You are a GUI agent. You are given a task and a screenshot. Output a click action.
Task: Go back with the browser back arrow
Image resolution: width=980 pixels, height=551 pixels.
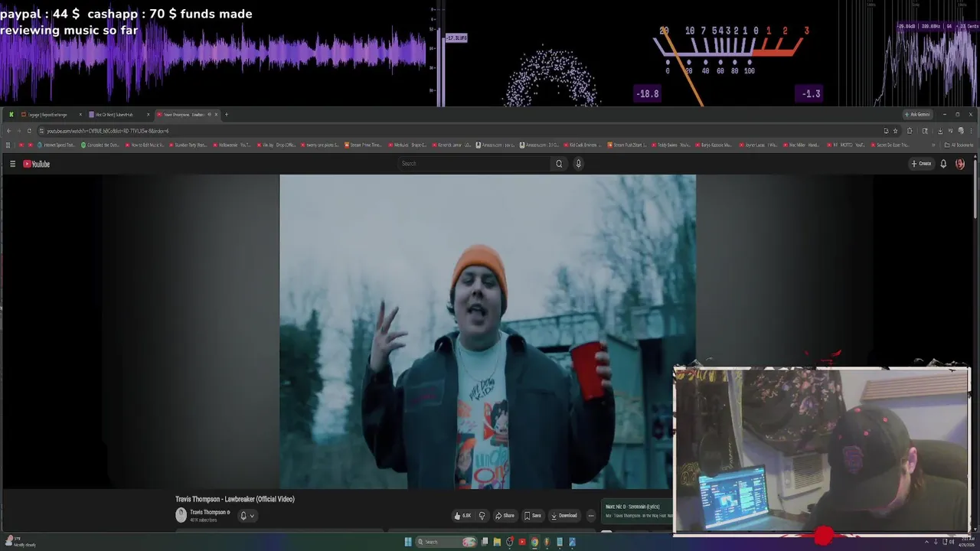click(x=8, y=131)
